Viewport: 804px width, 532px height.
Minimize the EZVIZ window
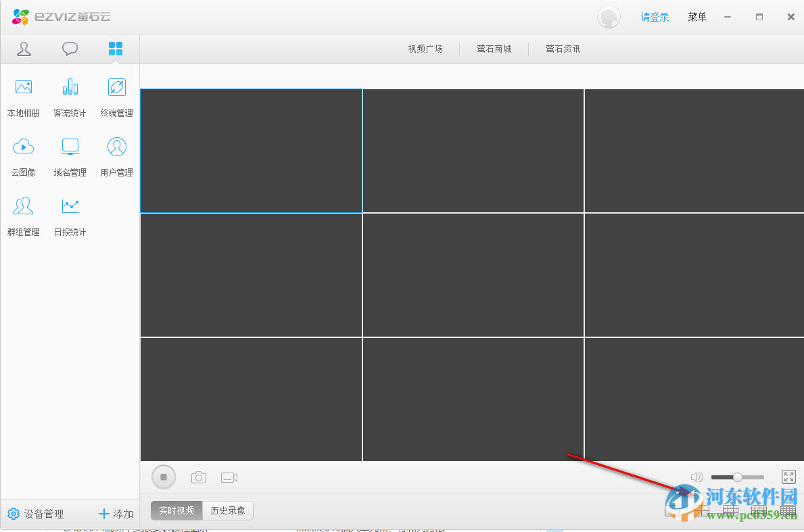[728, 17]
